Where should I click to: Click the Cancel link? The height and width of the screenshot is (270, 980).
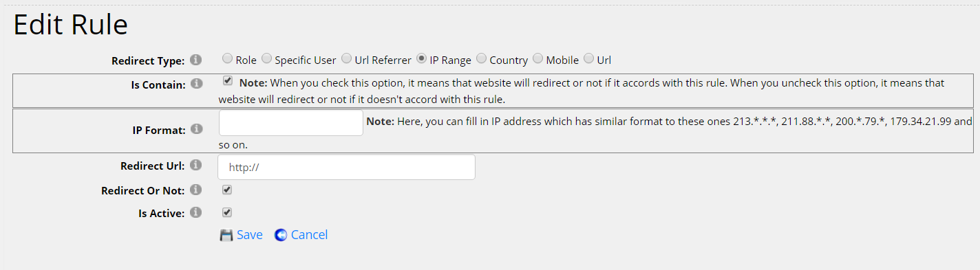pos(309,235)
